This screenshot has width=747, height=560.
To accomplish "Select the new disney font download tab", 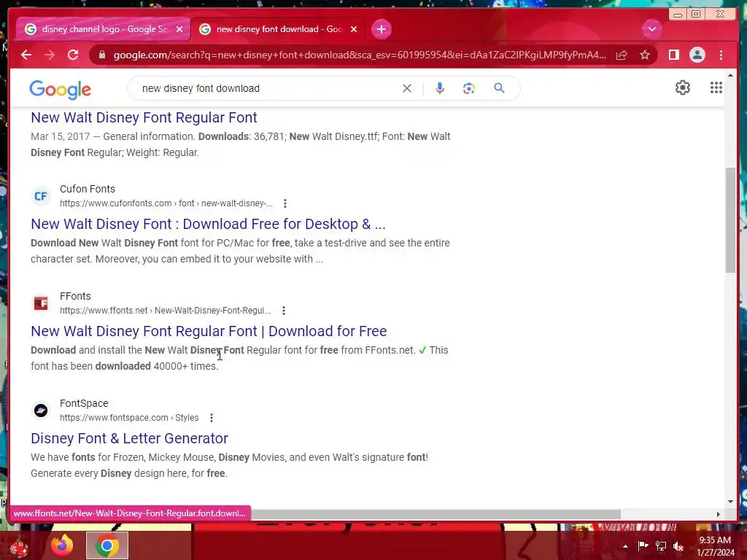I will [279, 29].
